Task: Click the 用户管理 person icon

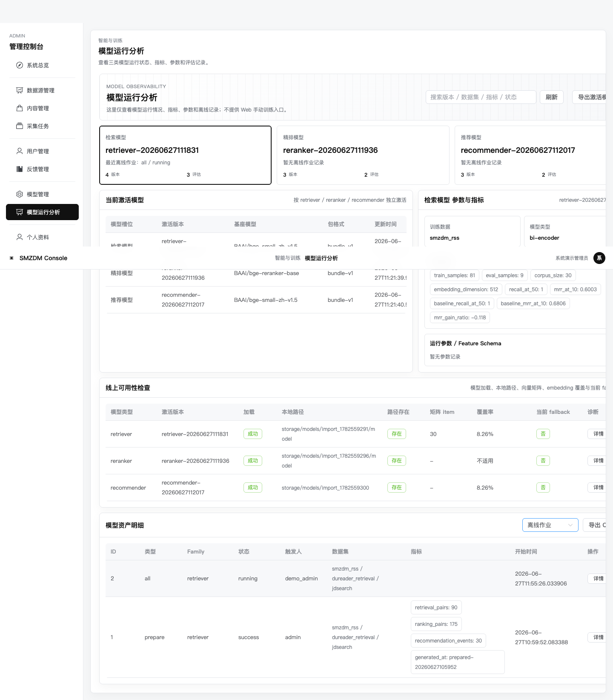Action: coord(20,151)
